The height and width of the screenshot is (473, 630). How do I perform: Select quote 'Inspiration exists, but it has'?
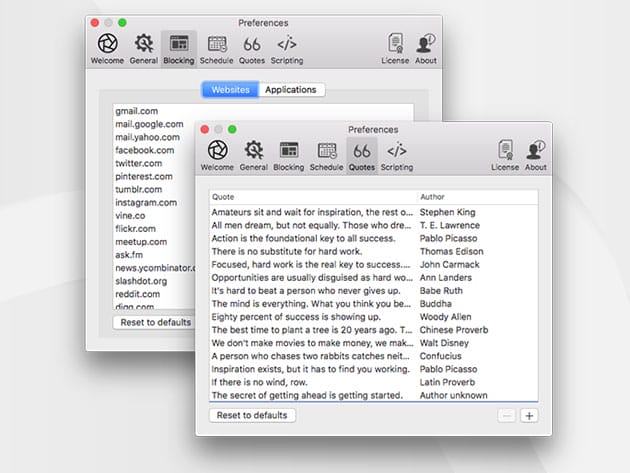[x=374, y=369]
